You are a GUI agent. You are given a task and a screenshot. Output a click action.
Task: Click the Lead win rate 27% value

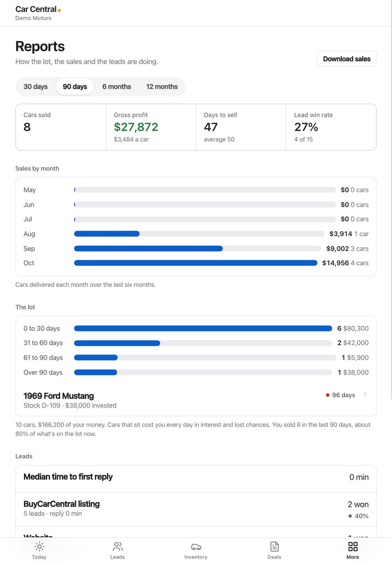(x=306, y=127)
